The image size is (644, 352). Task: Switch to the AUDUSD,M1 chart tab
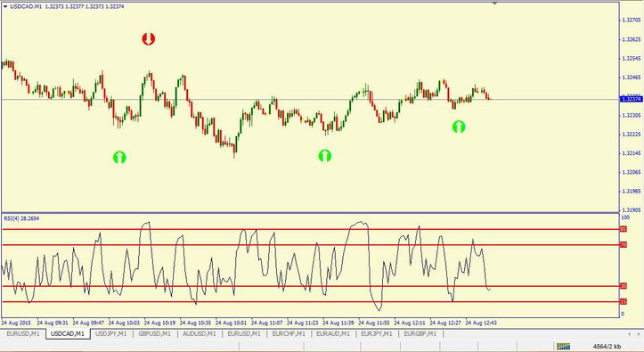coord(200,334)
